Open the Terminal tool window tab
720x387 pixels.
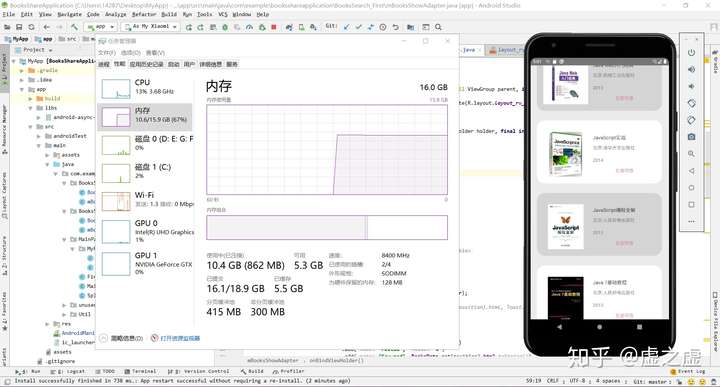click(140, 371)
